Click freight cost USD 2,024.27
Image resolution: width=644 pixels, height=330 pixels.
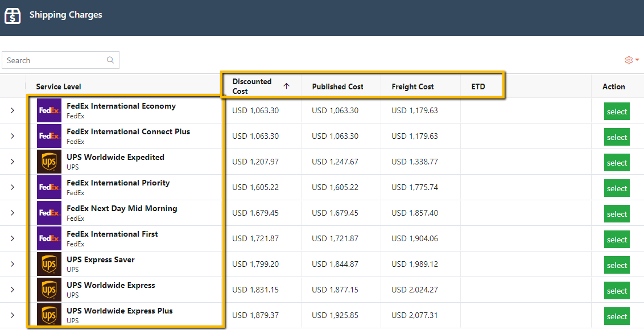415,290
